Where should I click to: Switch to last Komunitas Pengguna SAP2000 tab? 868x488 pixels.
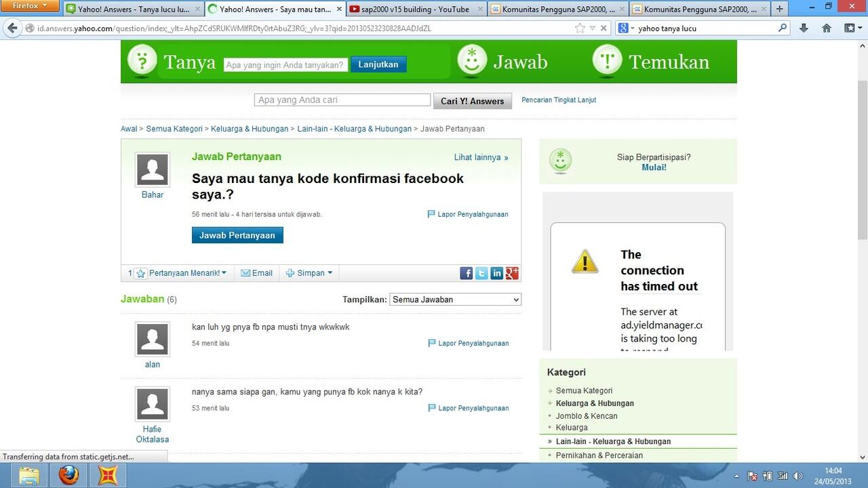pyautogui.click(x=699, y=9)
